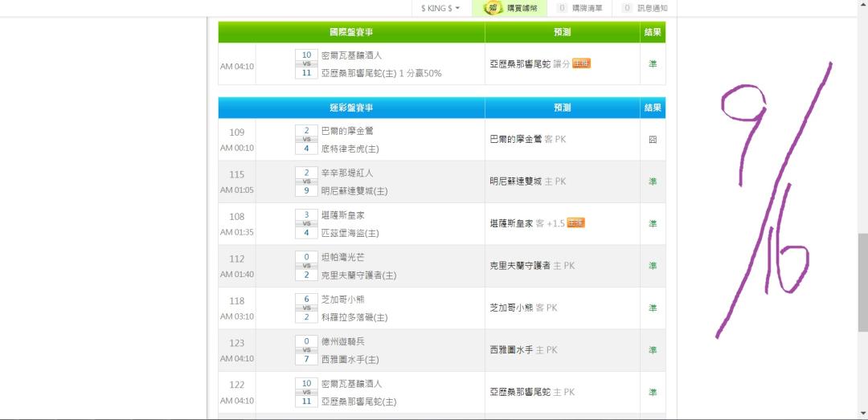Click prediction 克里夫蘭守護者 主 PK
Screen dimensions: 868x420
[533, 266]
